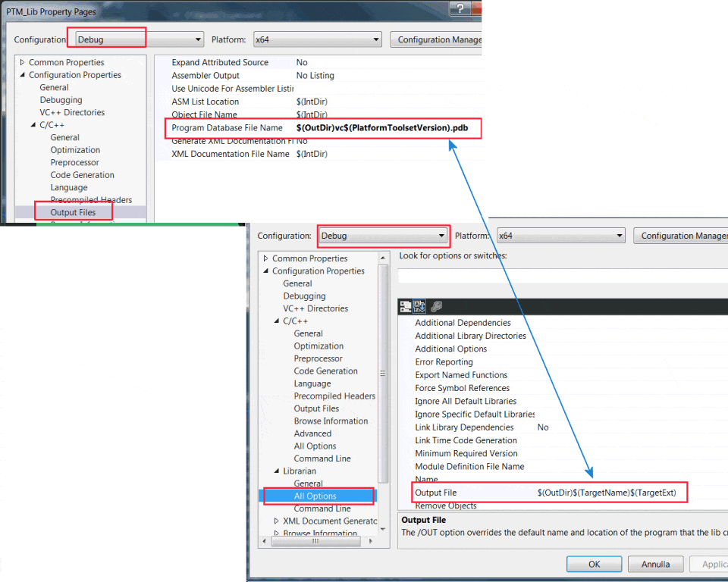Change Expand Attributed Source from No
This screenshot has width=728, height=582.
(318, 62)
